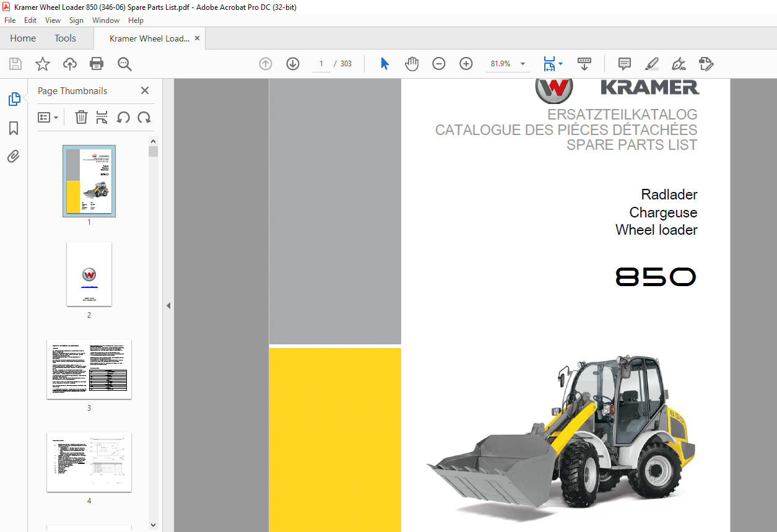Bookmark file with the star icon
The width and height of the screenshot is (777, 532).
click(x=42, y=64)
